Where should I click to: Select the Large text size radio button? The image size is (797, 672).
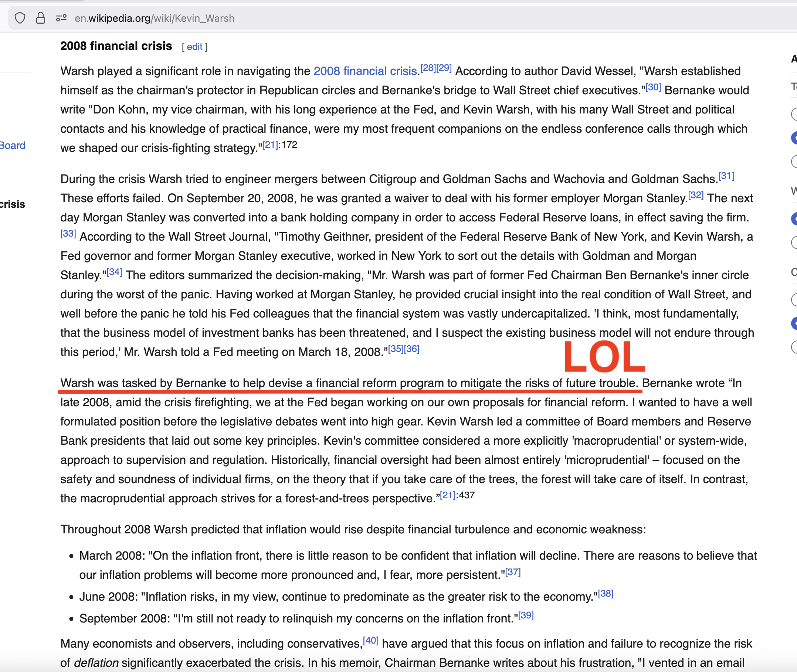pyautogui.click(x=794, y=161)
